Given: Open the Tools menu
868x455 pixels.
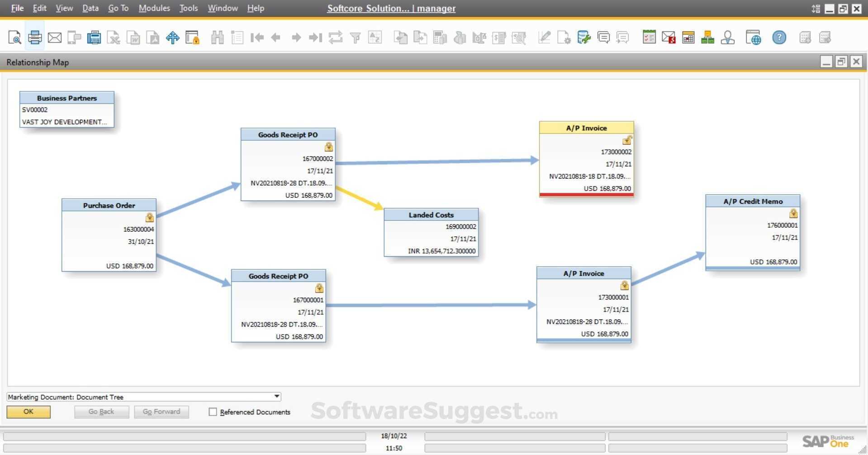Looking at the screenshot, I should pyautogui.click(x=188, y=8).
